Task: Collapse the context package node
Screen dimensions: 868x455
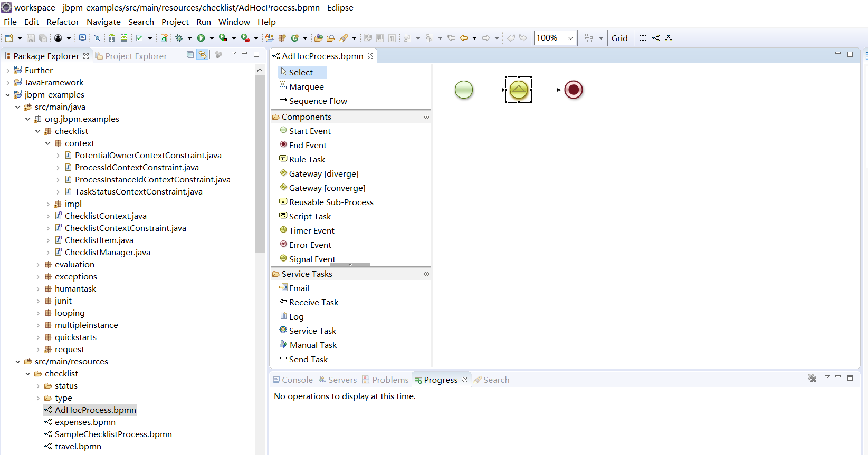Action: 47,143
